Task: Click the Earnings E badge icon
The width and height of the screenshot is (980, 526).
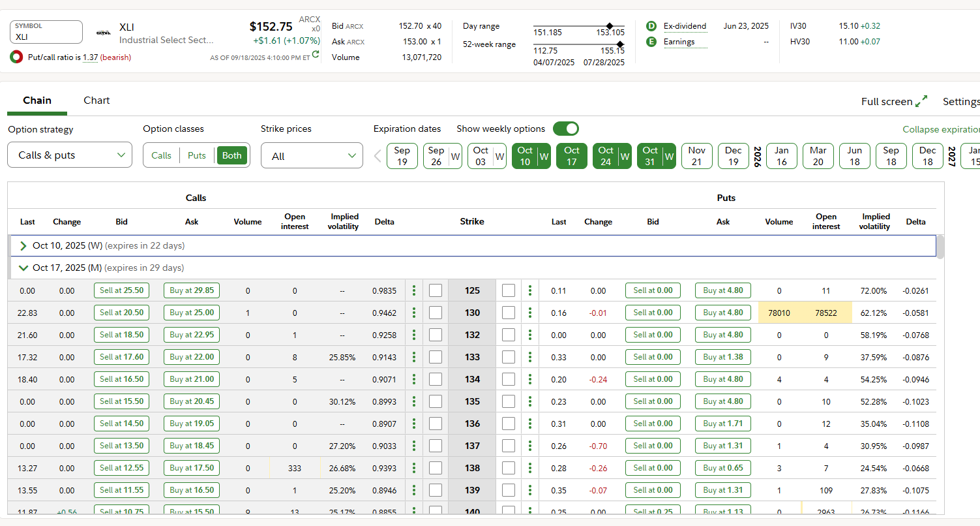Action: pos(651,42)
